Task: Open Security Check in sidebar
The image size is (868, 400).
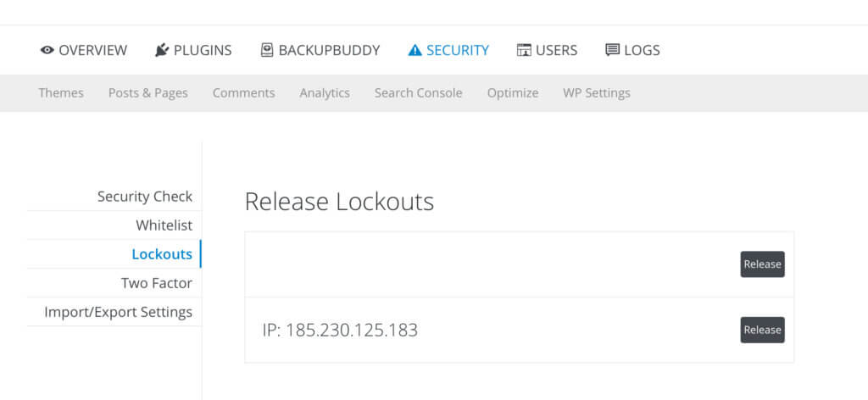Action: click(145, 197)
